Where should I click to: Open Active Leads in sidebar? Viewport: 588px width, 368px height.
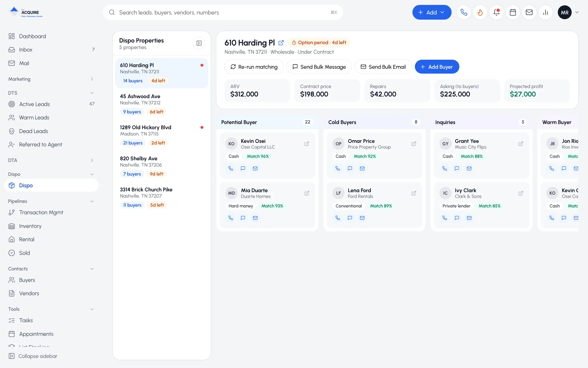(51, 104)
